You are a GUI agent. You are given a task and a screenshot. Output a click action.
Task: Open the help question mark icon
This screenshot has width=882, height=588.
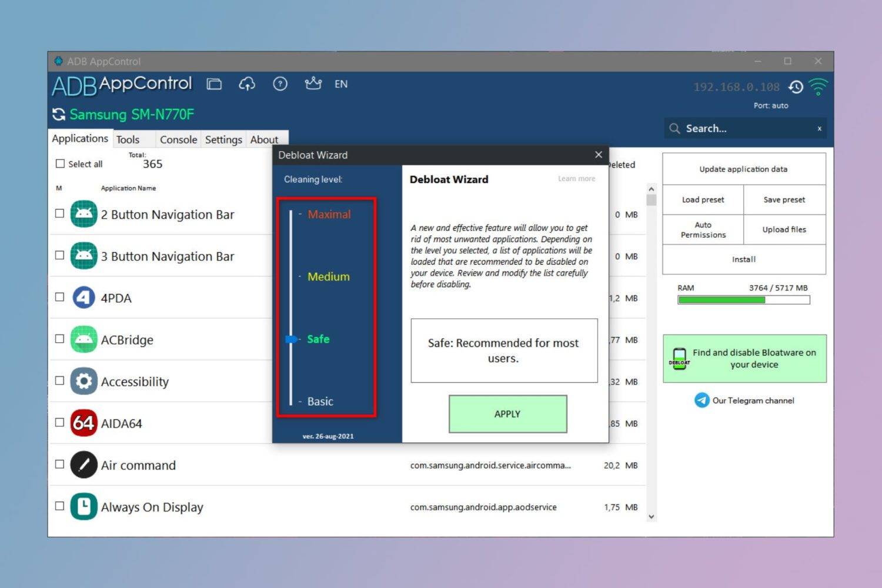[280, 84]
